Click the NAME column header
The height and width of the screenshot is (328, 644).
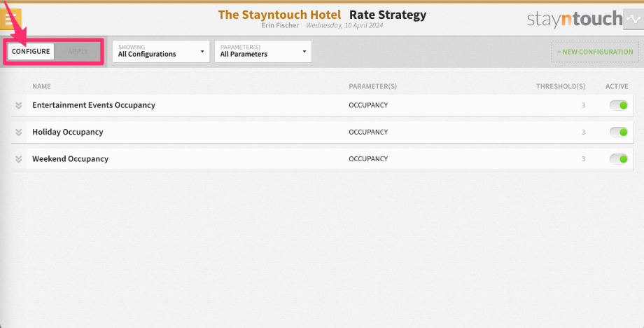click(41, 86)
